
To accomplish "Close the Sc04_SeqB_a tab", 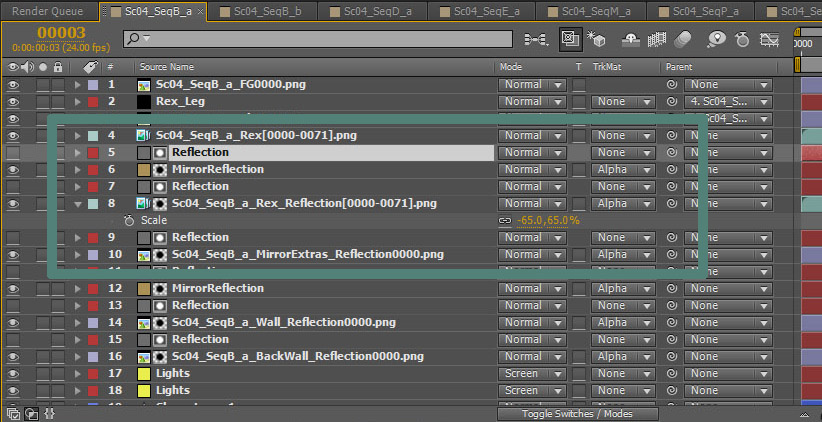I will coord(200,12).
